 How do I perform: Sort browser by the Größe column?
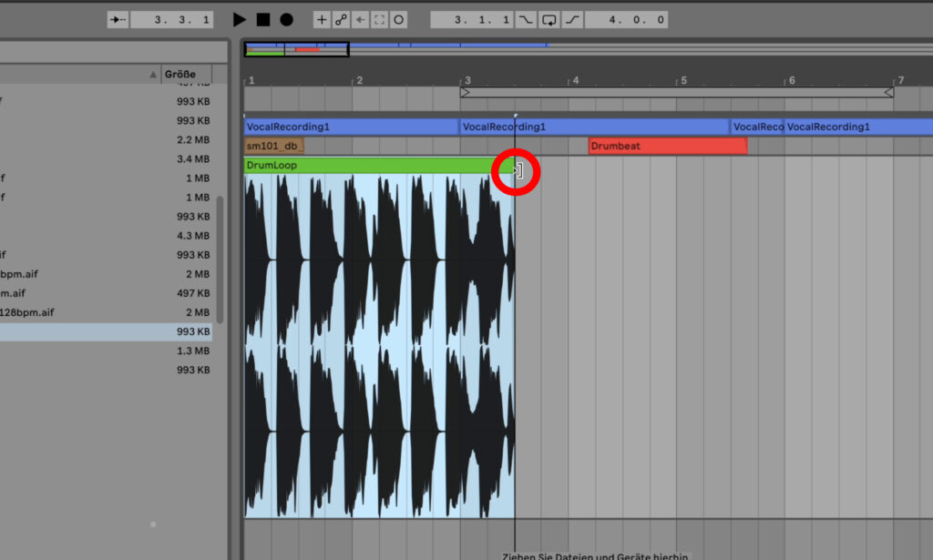click(180, 75)
